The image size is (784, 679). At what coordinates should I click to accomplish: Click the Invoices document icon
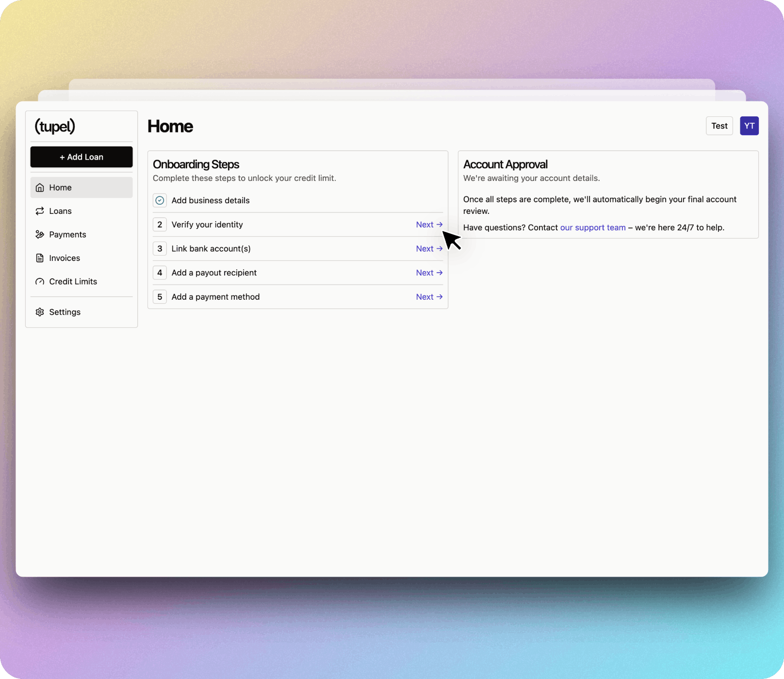[x=40, y=258]
